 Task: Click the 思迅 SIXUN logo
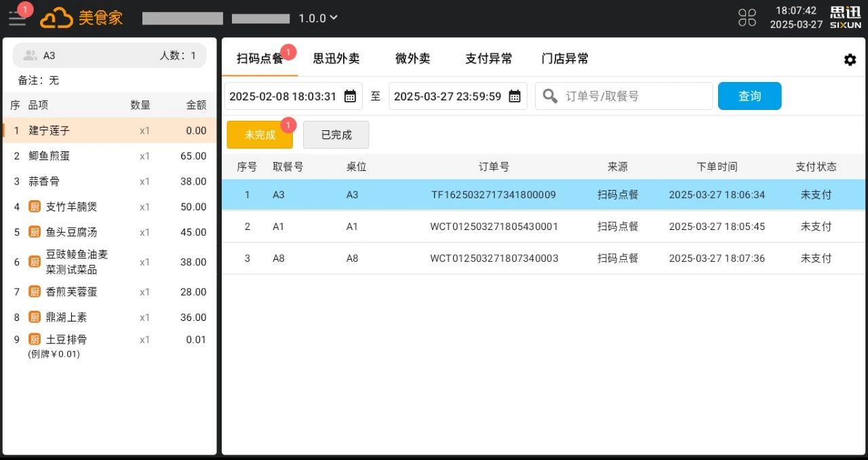coord(845,18)
